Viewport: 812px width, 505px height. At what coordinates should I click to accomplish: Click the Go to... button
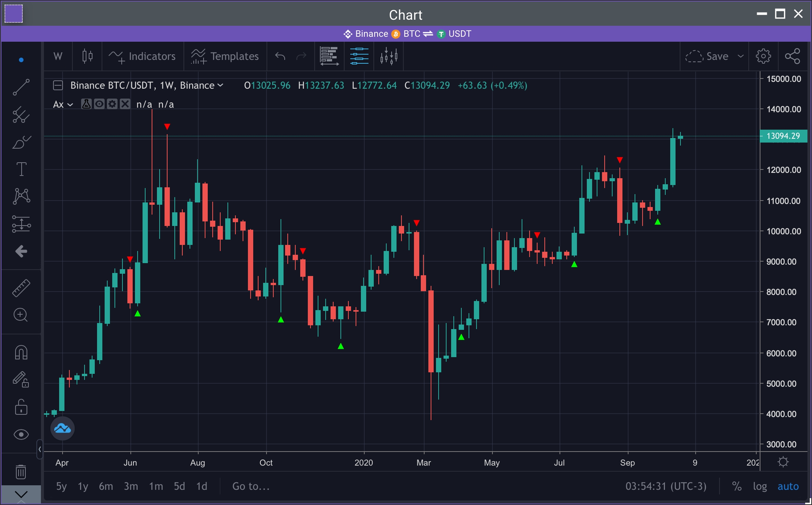point(251,486)
